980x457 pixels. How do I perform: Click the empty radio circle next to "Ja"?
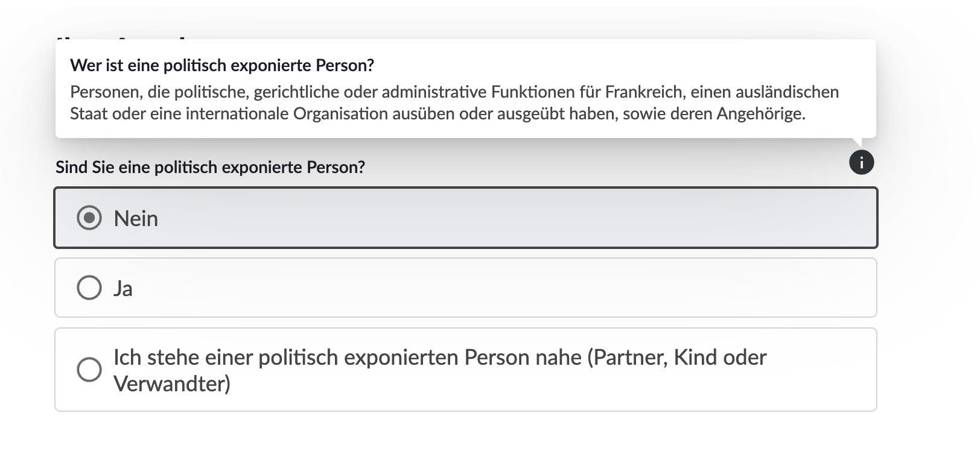tap(89, 288)
